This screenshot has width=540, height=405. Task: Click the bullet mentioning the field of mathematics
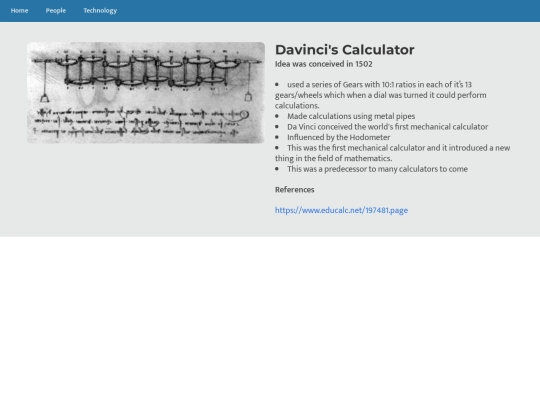[393, 153]
